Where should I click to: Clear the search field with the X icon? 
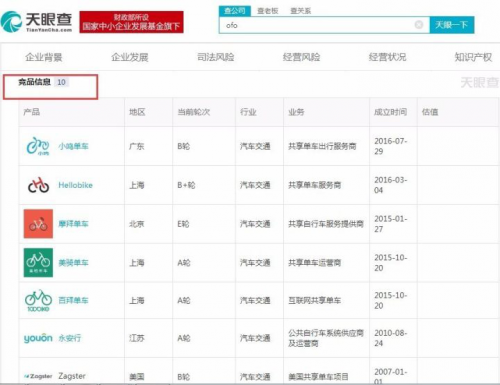tap(419, 25)
